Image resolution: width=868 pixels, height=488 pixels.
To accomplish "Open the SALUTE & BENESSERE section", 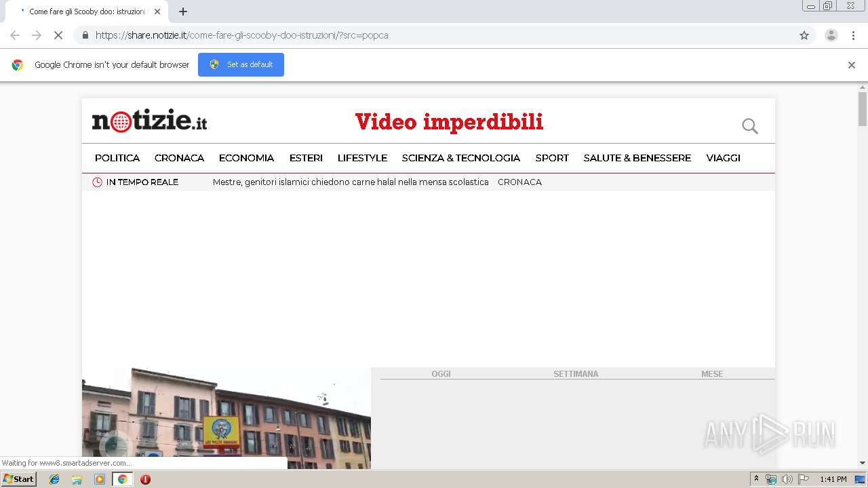I will click(637, 158).
